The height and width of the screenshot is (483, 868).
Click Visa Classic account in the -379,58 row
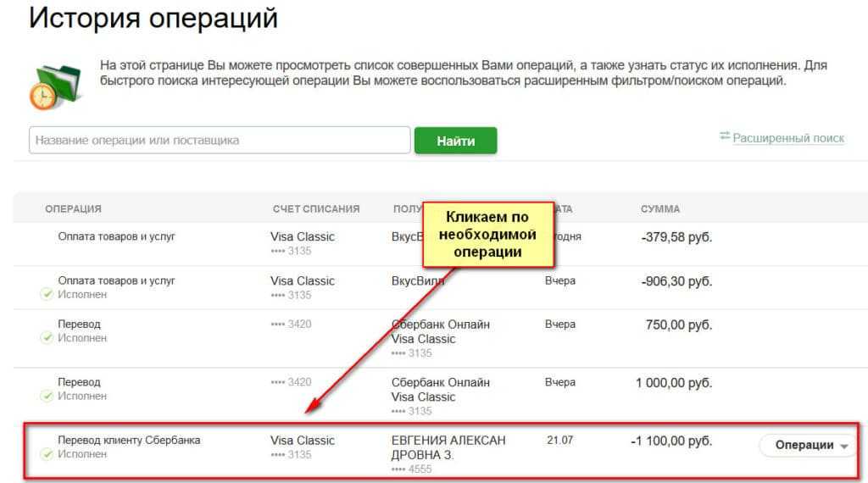click(303, 236)
